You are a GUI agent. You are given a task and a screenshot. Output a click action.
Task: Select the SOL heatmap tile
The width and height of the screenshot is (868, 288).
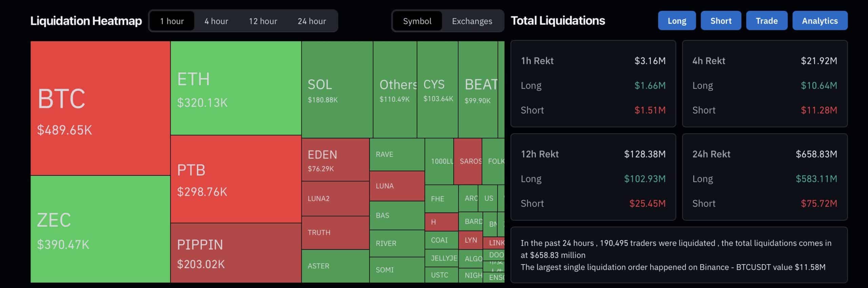(x=337, y=90)
